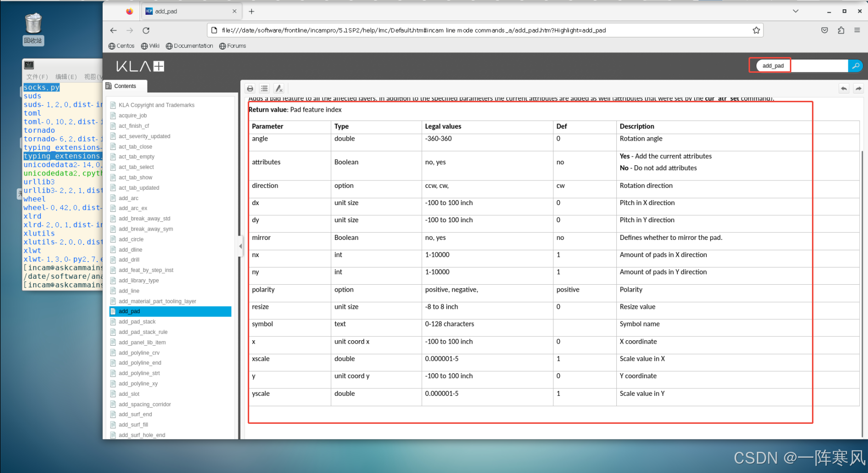This screenshot has height=473, width=868.
Task: Open the add_pad_stack topic
Action: coord(137,322)
